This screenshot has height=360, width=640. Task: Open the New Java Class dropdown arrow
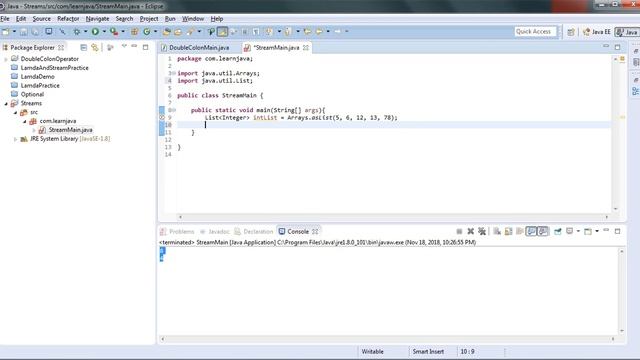(x=156, y=31)
